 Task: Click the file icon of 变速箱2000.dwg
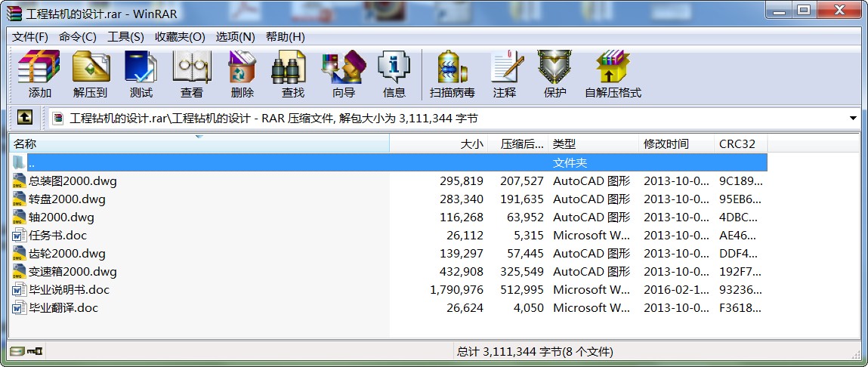[20, 271]
